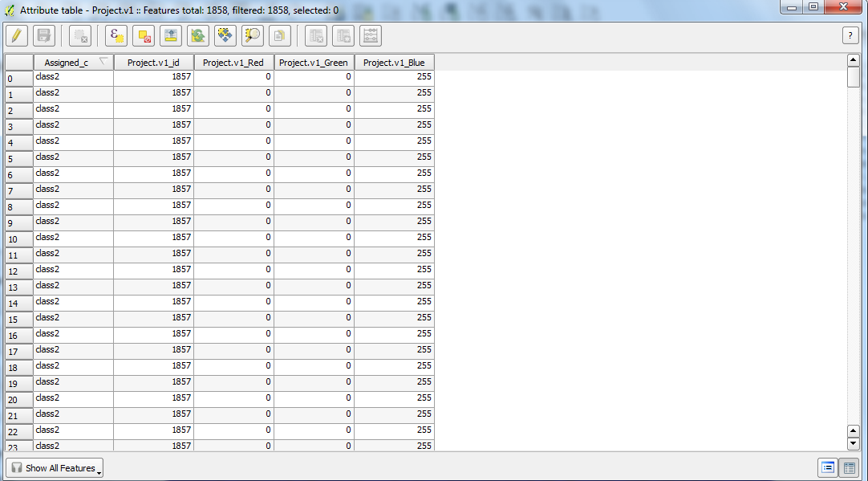Screen dimensions: 868x481
Task: Click the Red value 0 in row 16
Action: 234,336
